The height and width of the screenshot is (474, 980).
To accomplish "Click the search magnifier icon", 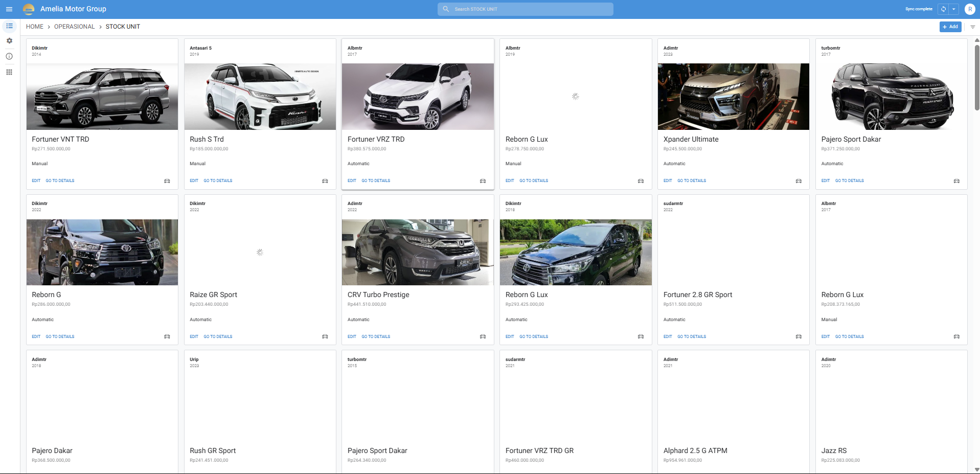I will [445, 9].
